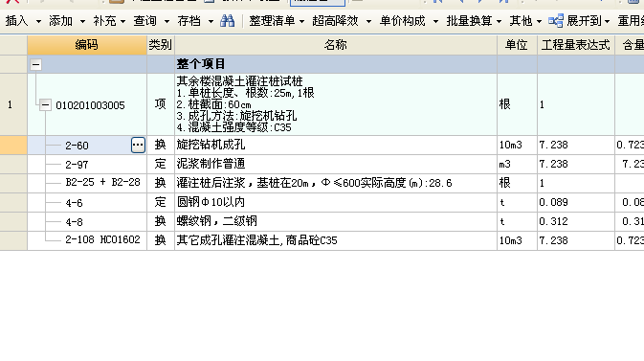Click the 旋挖钻机成孔 name cell
Image resolution: width=644 pixels, height=361 pixels.
tap(336, 145)
